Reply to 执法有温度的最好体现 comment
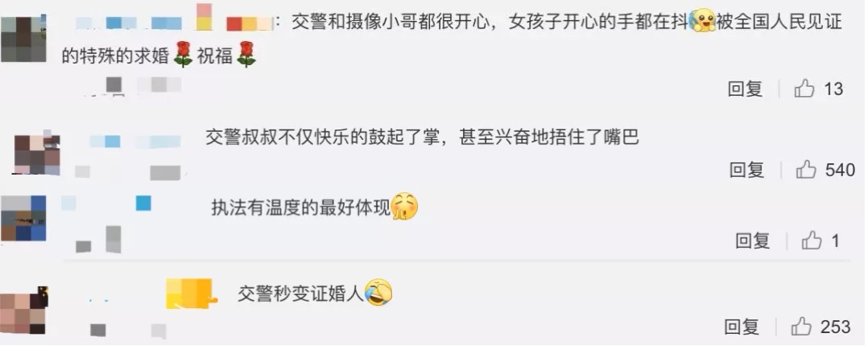868x354 pixels. [x=753, y=240]
